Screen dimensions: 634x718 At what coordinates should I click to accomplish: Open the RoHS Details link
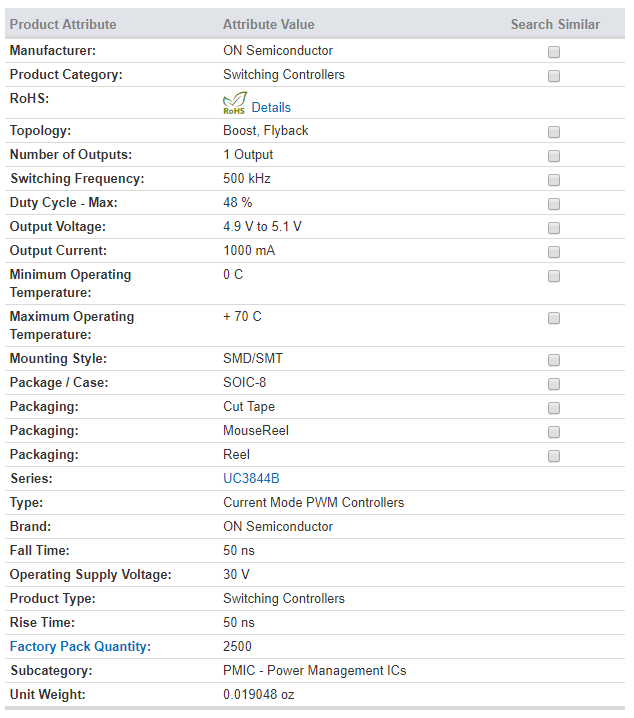pos(271,107)
